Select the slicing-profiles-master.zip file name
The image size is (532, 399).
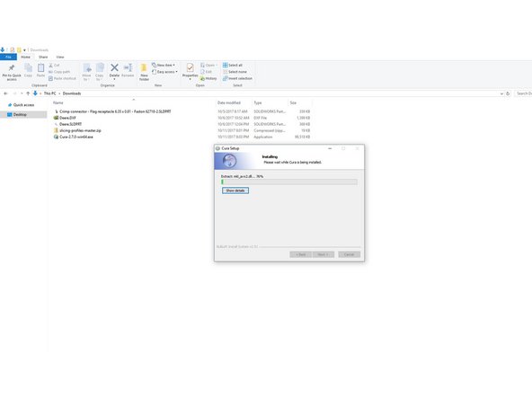coord(80,130)
